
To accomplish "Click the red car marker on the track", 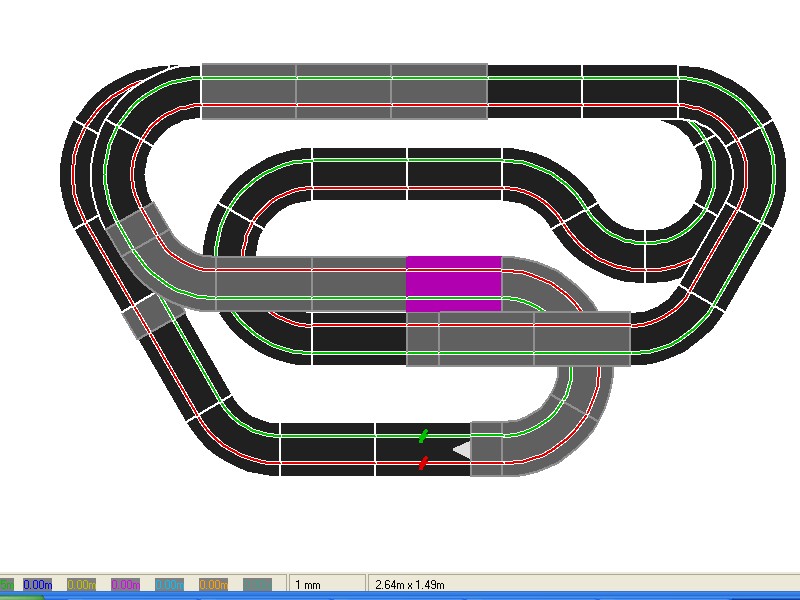I will [423, 462].
